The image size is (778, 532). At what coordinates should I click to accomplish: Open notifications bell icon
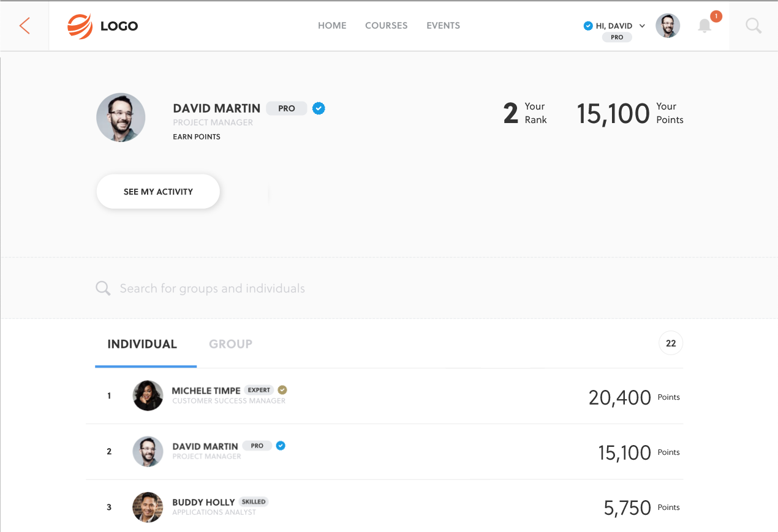[x=705, y=26]
